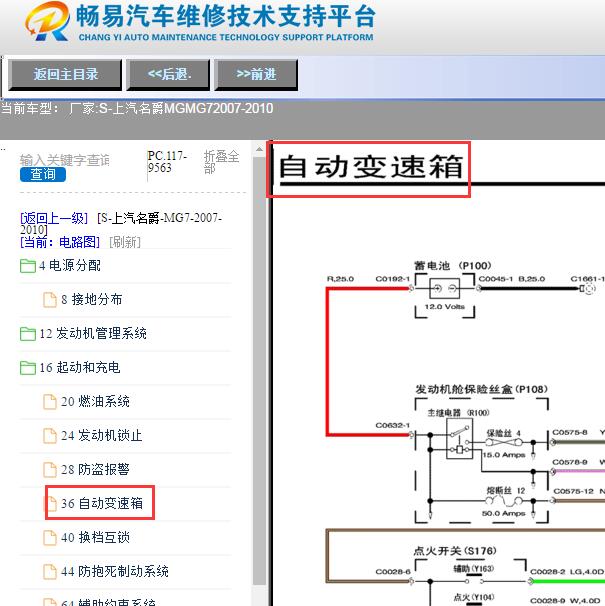Image resolution: width=605 pixels, height=606 pixels.
Task: Click the document icon beside 44 防抱死制动系统
Action: 49,572
